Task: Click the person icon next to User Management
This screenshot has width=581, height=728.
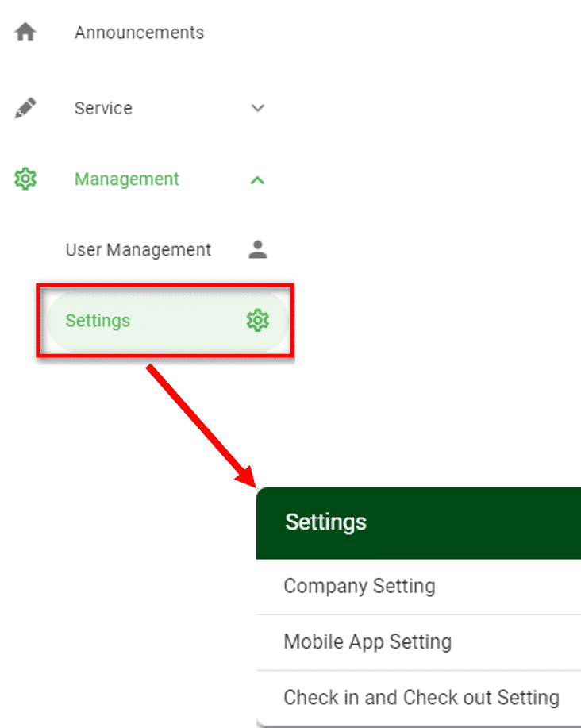Action: [x=257, y=250]
